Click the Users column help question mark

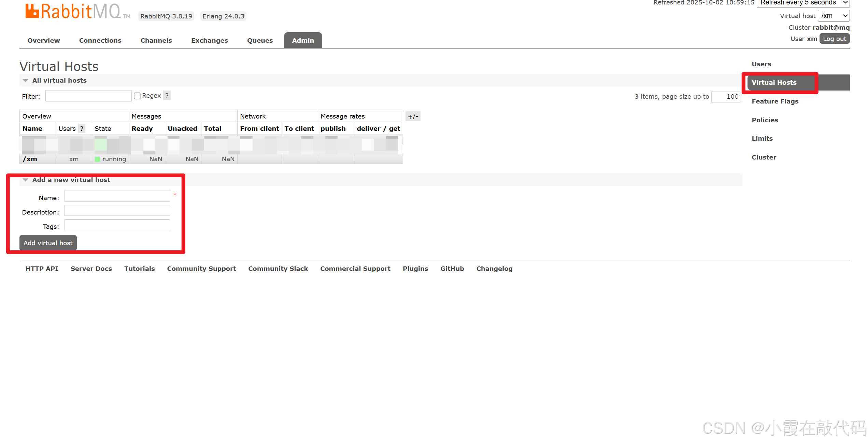tap(82, 129)
